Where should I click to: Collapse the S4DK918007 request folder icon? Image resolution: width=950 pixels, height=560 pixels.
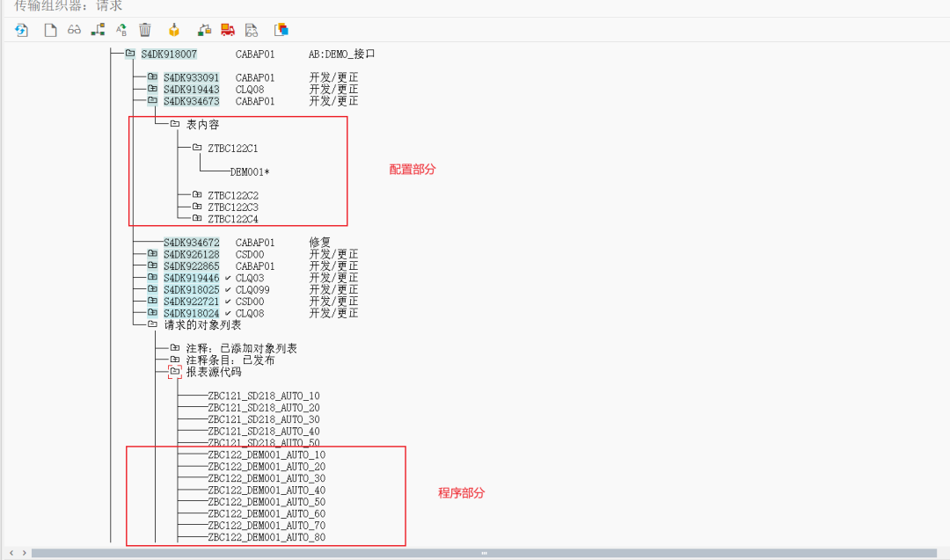tap(130, 54)
